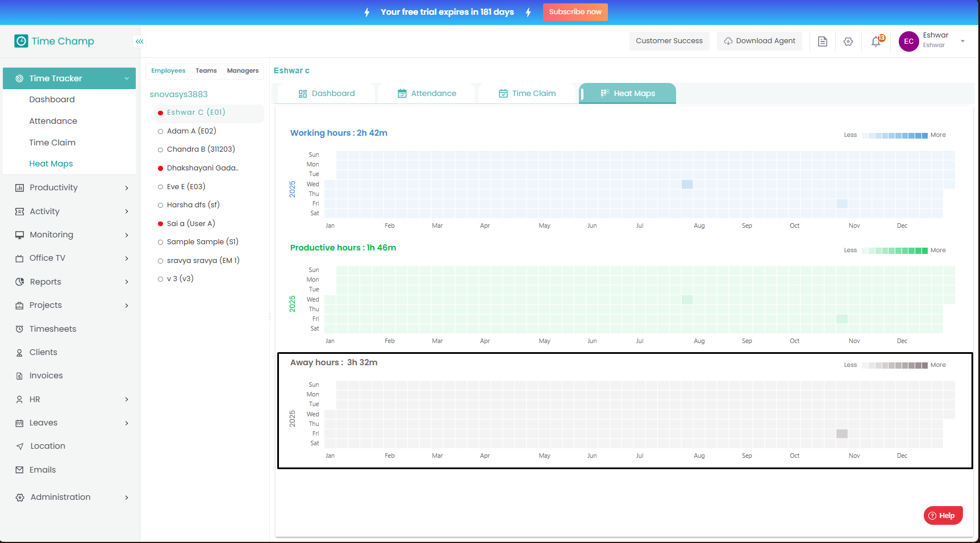This screenshot has height=543, width=980.
Task: Open the settings gear icon in header
Action: point(848,41)
